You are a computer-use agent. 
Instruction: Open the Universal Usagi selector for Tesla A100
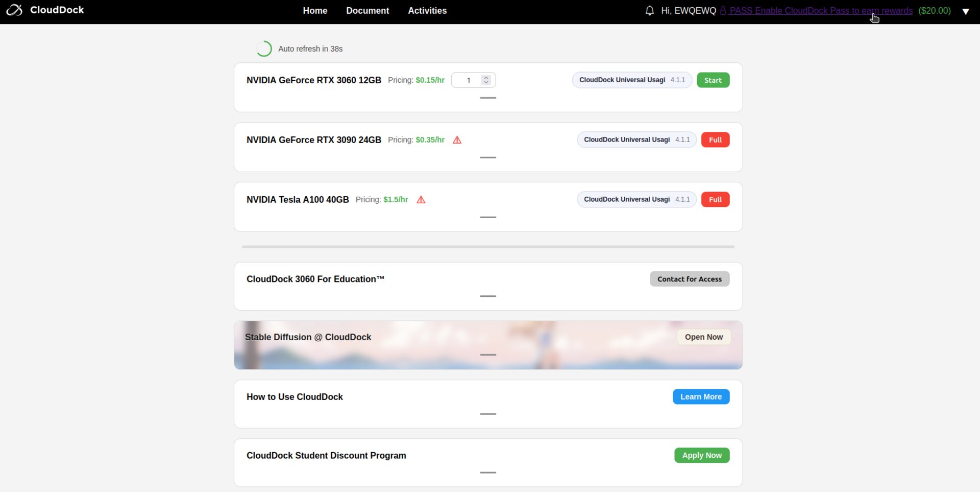pyautogui.click(x=636, y=200)
